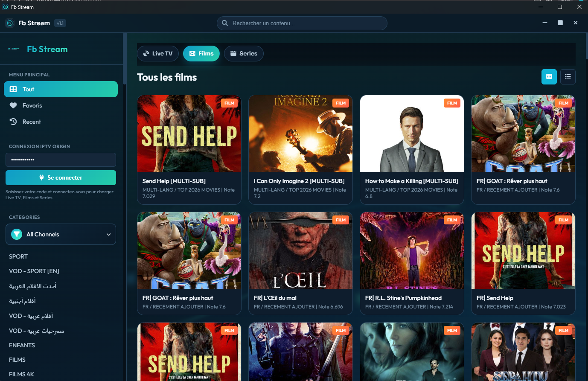Focus the Rechercher un contenu search field
This screenshot has width=588, height=381.
click(302, 23)
